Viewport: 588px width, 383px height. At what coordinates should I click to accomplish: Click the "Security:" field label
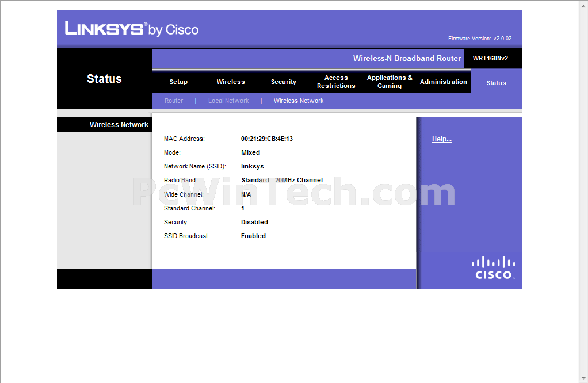176,222
